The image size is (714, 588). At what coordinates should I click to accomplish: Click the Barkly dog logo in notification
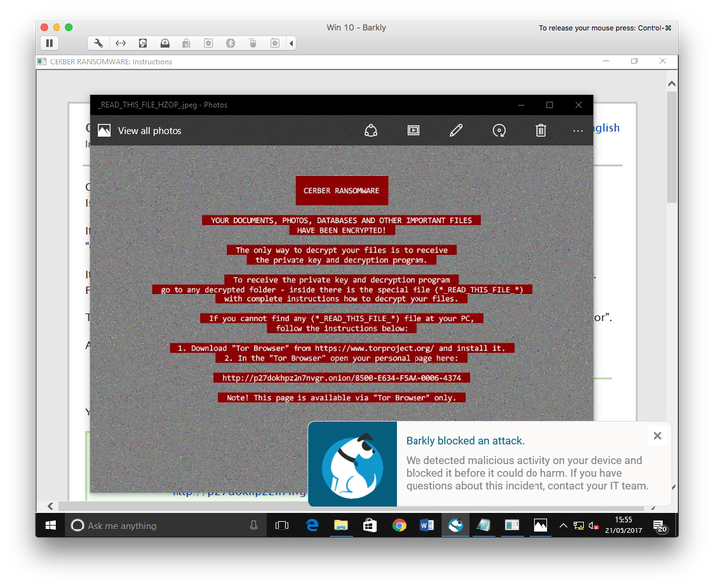pyautogui.click(x=352, y=464)
